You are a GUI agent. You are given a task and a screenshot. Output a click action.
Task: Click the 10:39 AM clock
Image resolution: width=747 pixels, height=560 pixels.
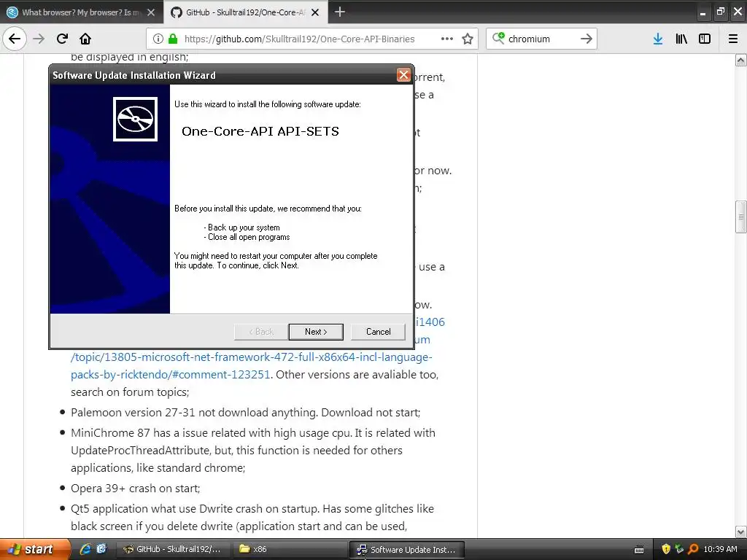tap(720, 550)
